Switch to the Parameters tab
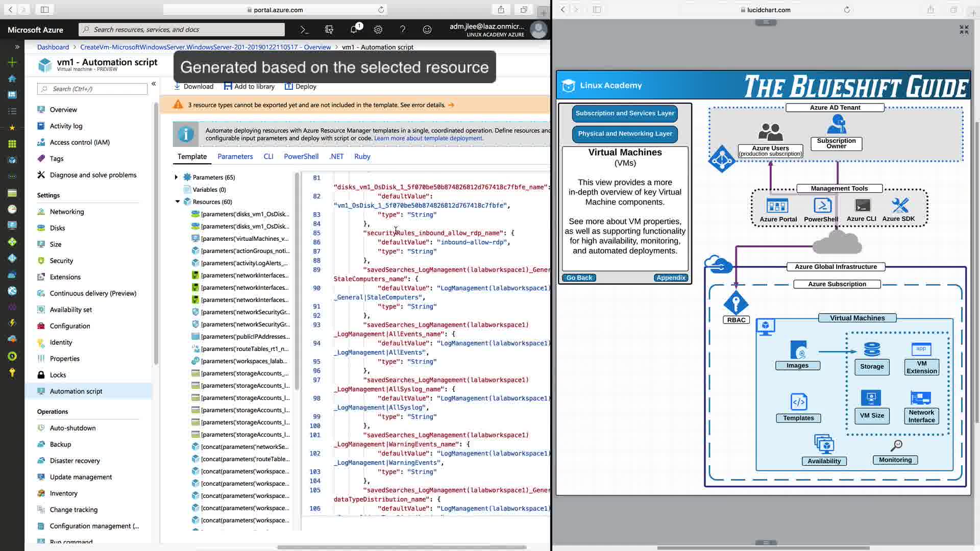Image resolution: width=980 pixels, height=551 pixels. click(235, 157)
